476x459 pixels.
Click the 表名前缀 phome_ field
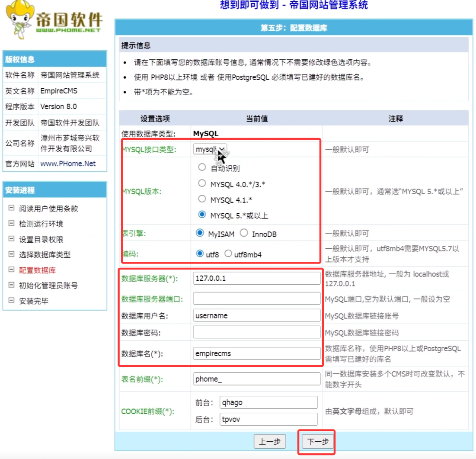257,379
